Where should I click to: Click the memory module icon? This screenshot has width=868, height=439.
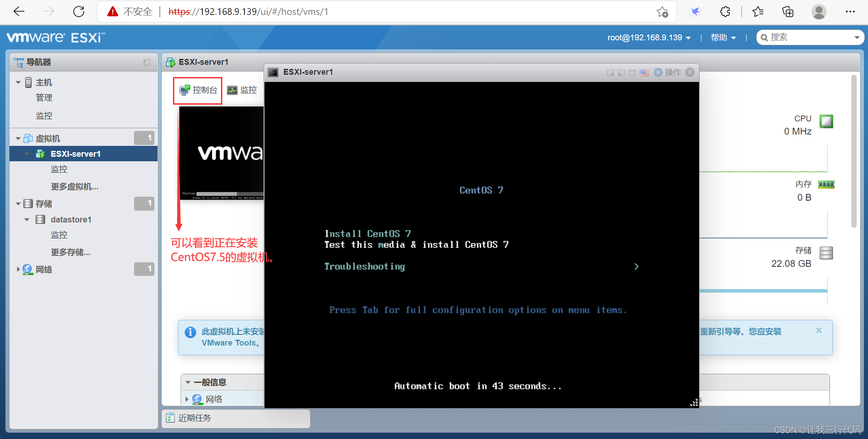tap(826, 184)
